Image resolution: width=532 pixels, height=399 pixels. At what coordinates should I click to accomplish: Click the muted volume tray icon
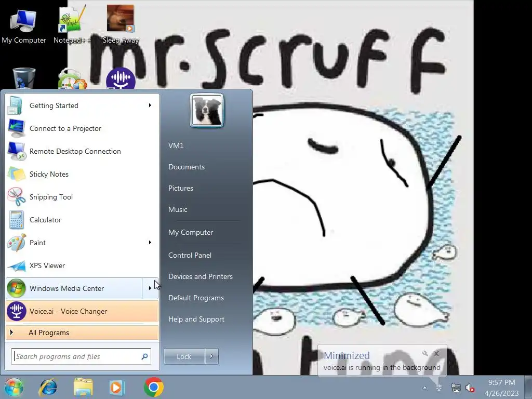pos(470,388)
